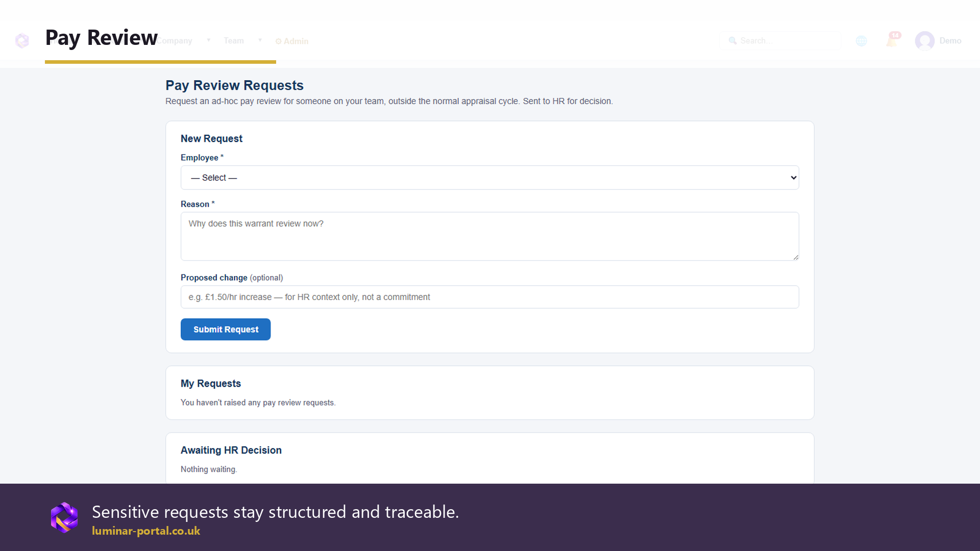Open the Employee select dropdown
Image resolution: width=980 pixels, height=551 pixels.
(489, 178)
